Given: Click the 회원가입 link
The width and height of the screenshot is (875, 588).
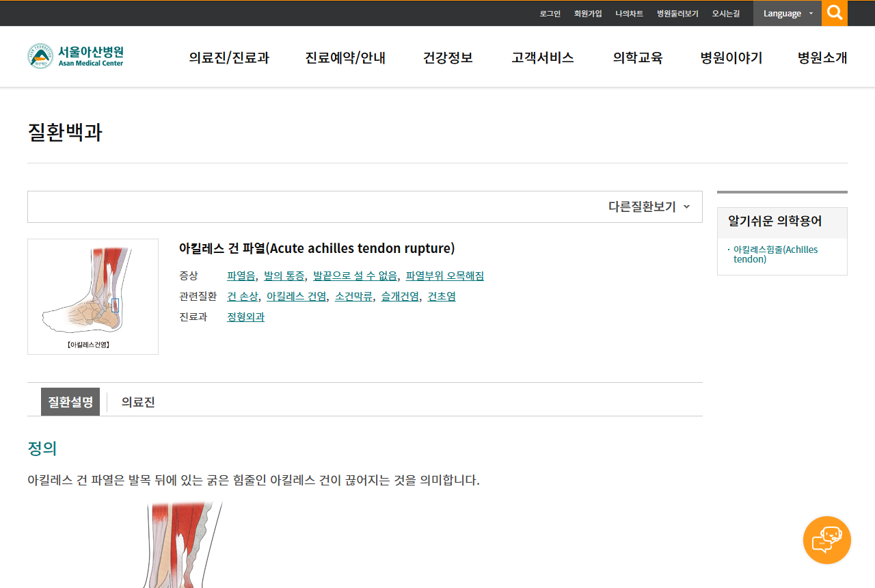Looking at the screenshot, I should point(588,14).
